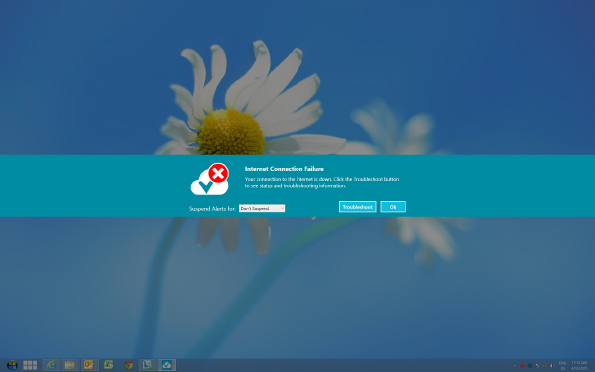
Task: Select the cloud monitor app in taskbar
Action: (x=167, y=365)
